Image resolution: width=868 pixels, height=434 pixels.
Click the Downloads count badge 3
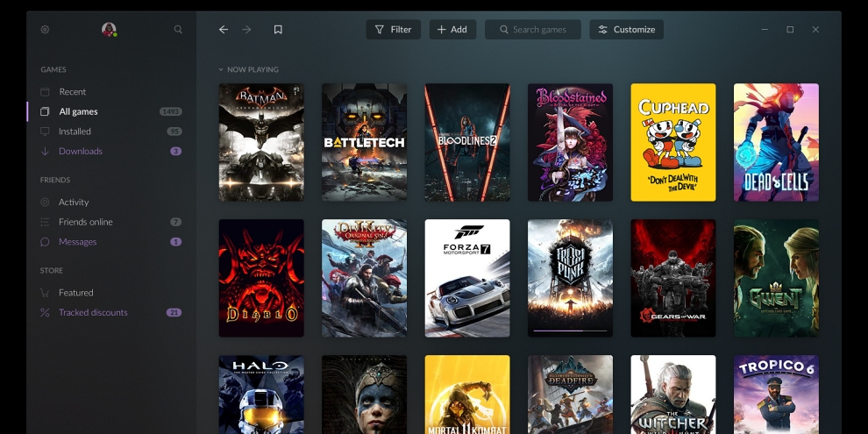coord(176,151)
